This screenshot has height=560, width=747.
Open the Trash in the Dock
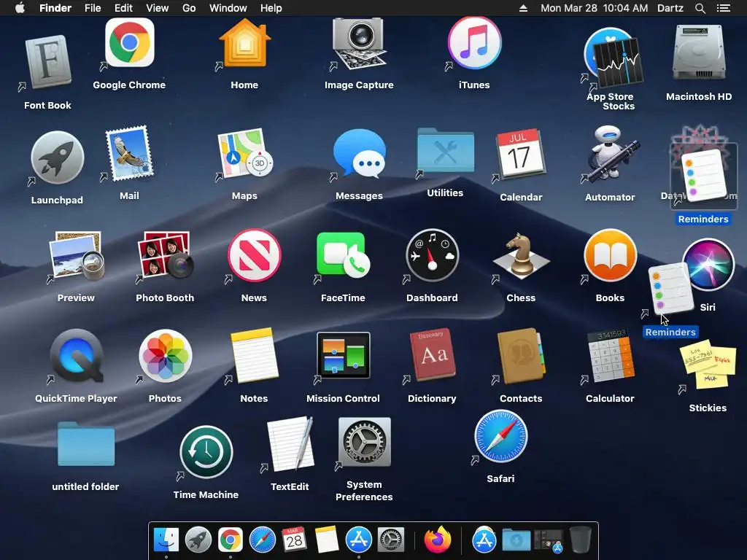pyautogui.click(x=580, y=540)
